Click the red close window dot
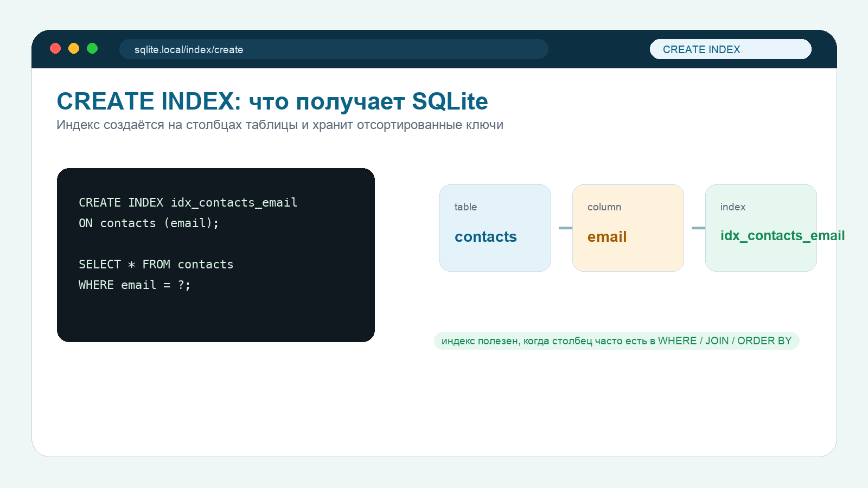Image resolution: width=868 pixels, height=488 pixels. coord(55,48)
